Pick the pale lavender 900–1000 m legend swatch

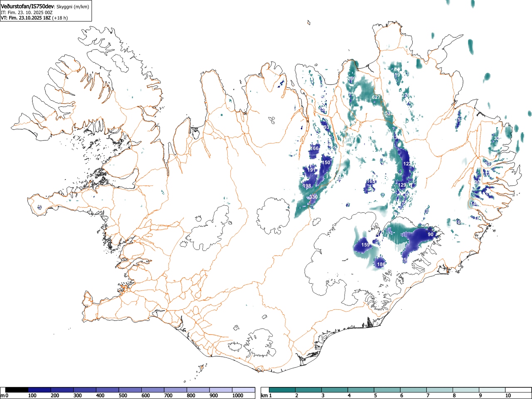click(x=221, y=389)
